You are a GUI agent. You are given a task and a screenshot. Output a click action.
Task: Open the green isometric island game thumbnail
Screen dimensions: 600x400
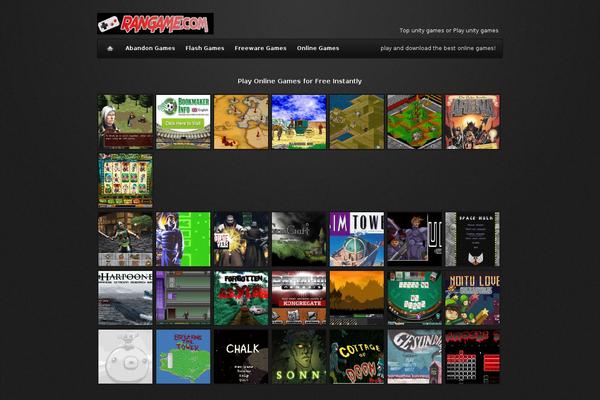click(x=414, y=122)
